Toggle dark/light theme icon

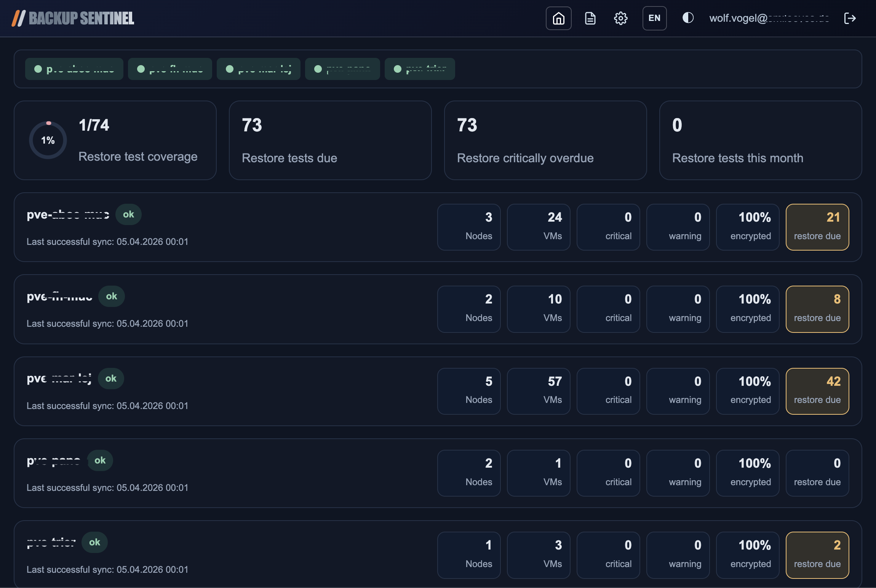point(687,18)
